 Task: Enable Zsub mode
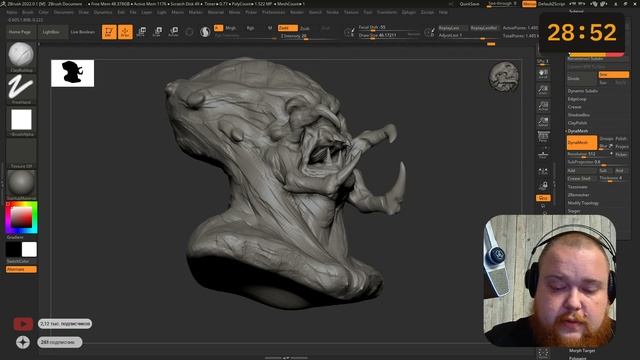point(304,29)
